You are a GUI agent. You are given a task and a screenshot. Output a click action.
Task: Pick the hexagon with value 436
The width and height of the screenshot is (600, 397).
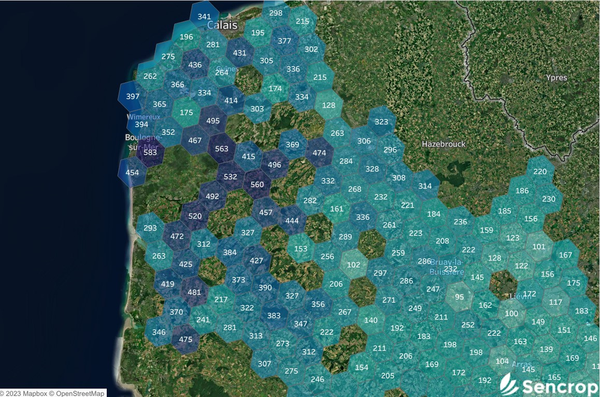coord(195,65)
